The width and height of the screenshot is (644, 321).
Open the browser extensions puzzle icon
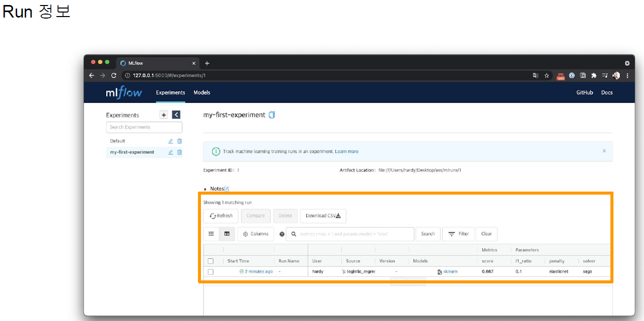pyautogui.click(x=594, y=76)
